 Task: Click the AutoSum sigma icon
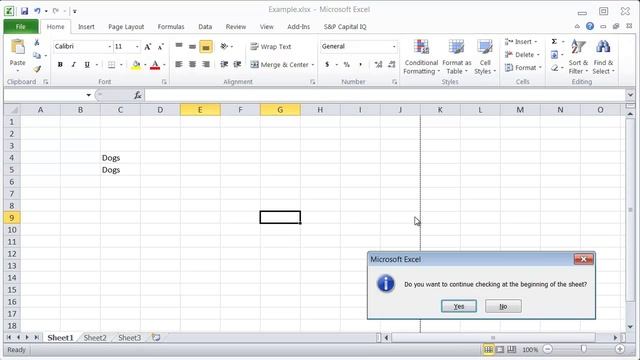click(x=554, y=42)
